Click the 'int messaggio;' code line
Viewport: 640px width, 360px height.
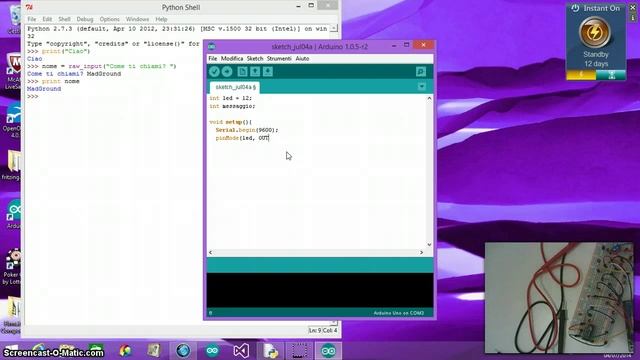pos(232,106)
